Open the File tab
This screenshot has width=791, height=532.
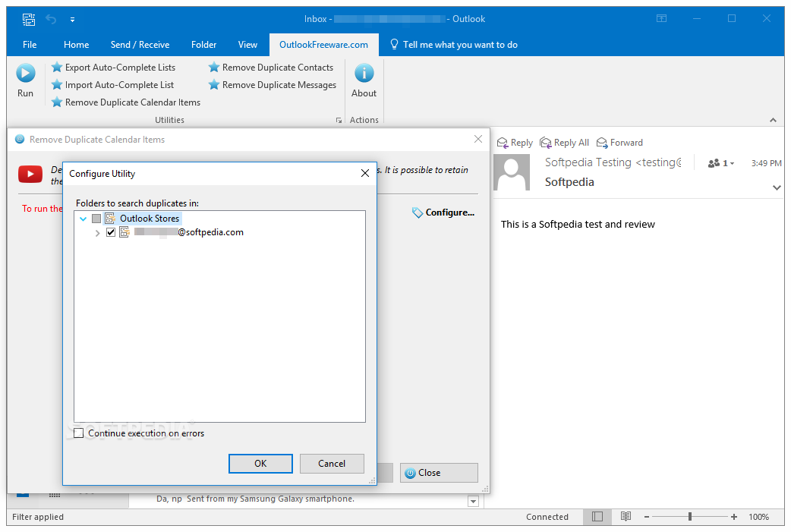[30, 44]
